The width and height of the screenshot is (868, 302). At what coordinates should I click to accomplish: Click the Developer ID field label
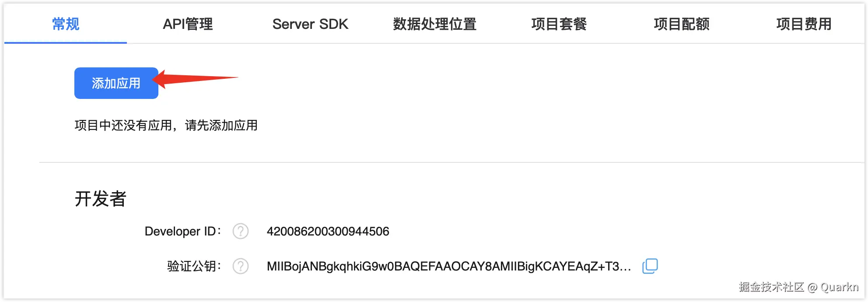click(x=183, y=231)
